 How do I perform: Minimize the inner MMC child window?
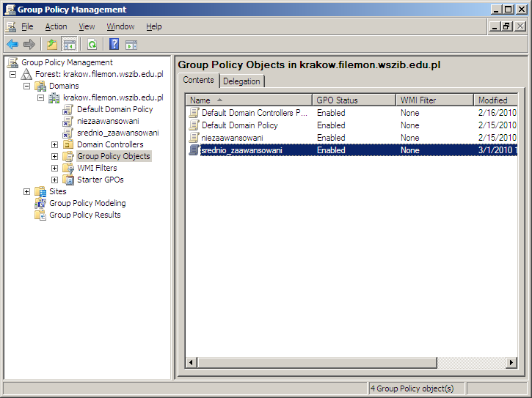pyautogui.click(x=495, y=26)
